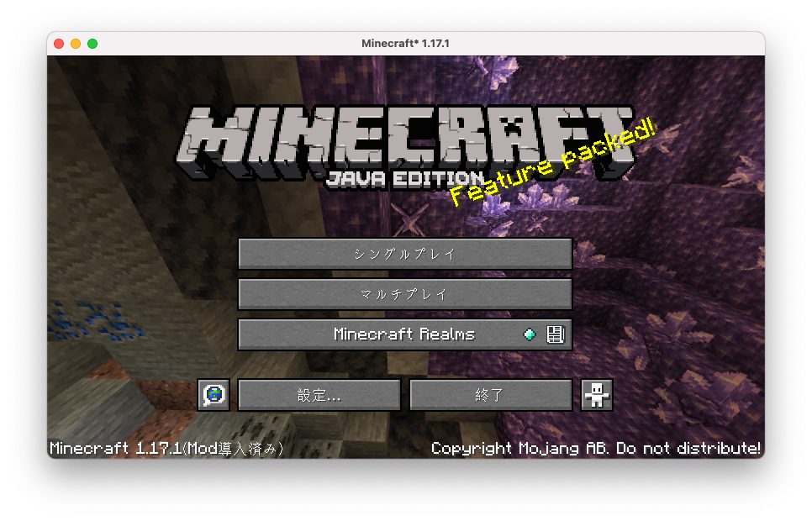The height and width of the screenshot is (521, 812).
Task: Start シングルプレイ (Singleplayer) mode
Action: (405, 254)
